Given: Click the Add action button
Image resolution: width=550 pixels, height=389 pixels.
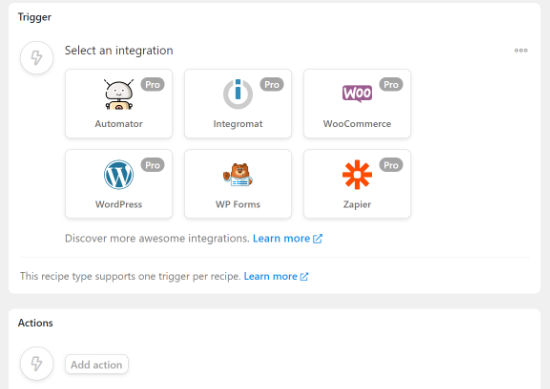Looking at the screenshot, I should 96,364.
